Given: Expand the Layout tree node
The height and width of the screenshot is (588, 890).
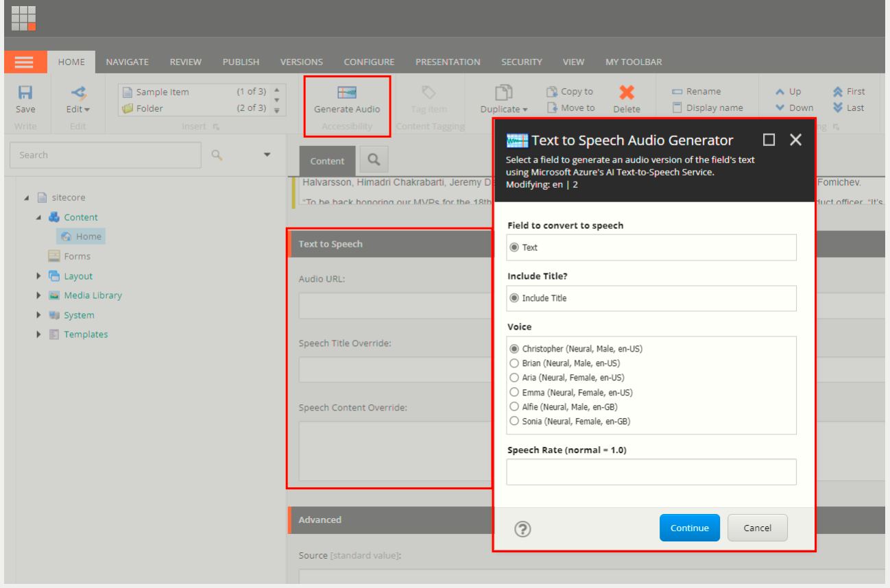Looking at the screenshot, I should [39, 276].
